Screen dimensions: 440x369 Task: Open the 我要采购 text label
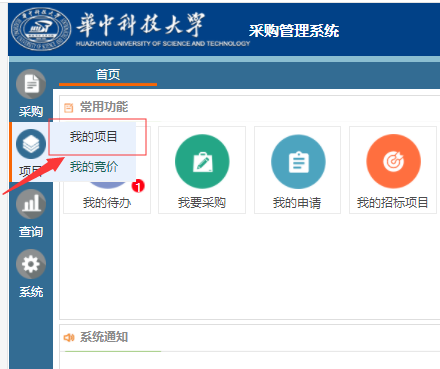[202, 202]
